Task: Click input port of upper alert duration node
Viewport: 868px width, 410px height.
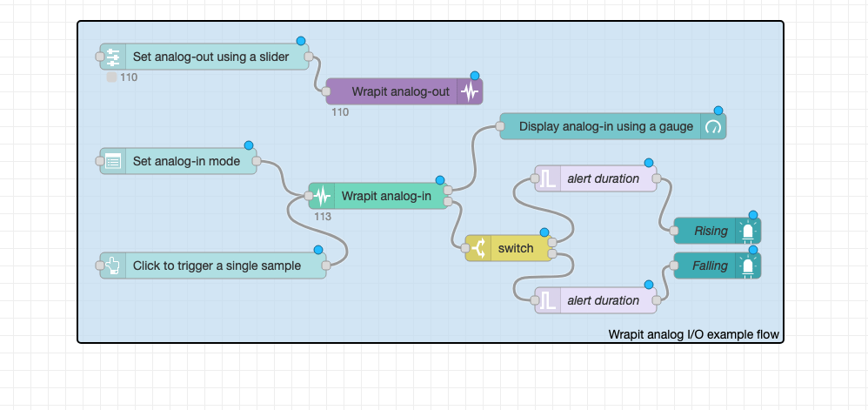Action: click(x=535, y=178)
